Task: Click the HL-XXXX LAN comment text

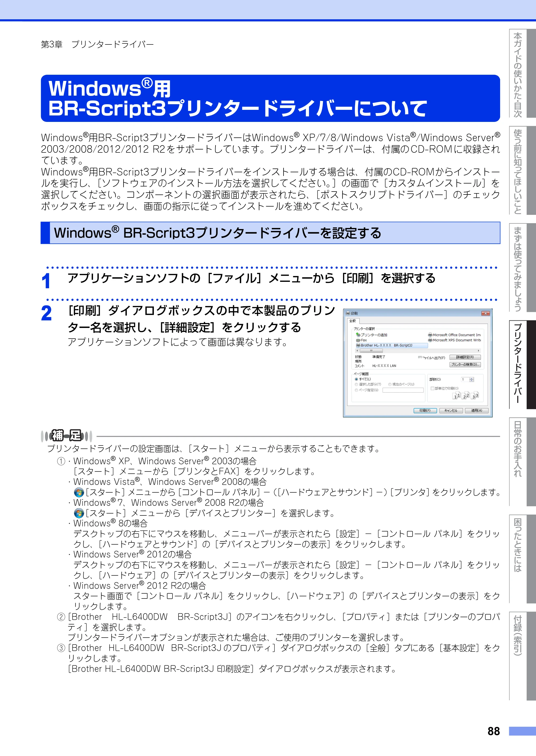Action: coord(384,366)
